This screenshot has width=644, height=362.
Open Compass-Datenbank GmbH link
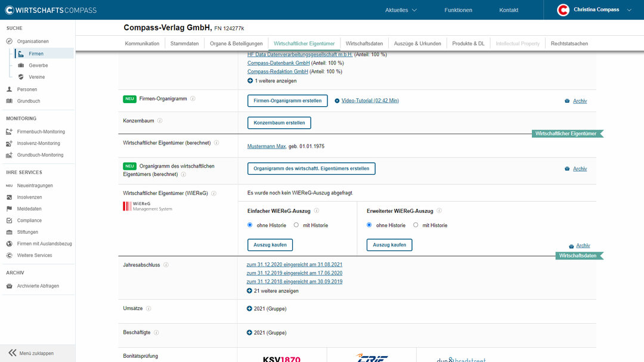point(278,63)
